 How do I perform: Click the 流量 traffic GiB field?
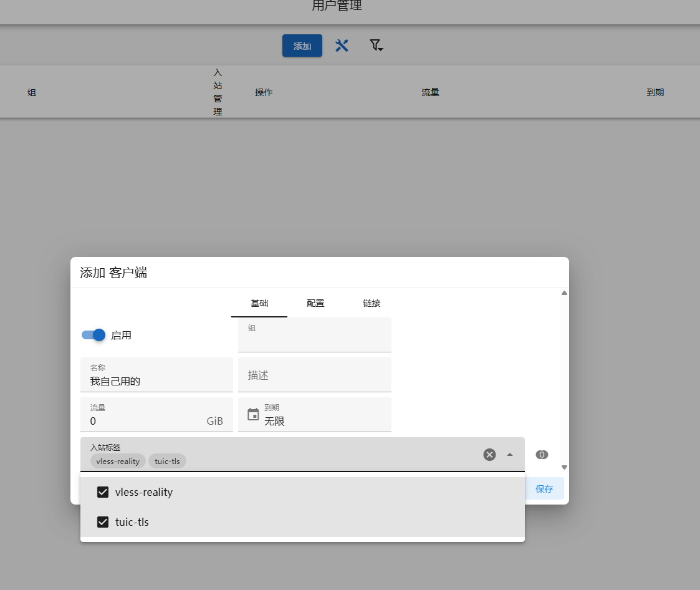[146, 421]
